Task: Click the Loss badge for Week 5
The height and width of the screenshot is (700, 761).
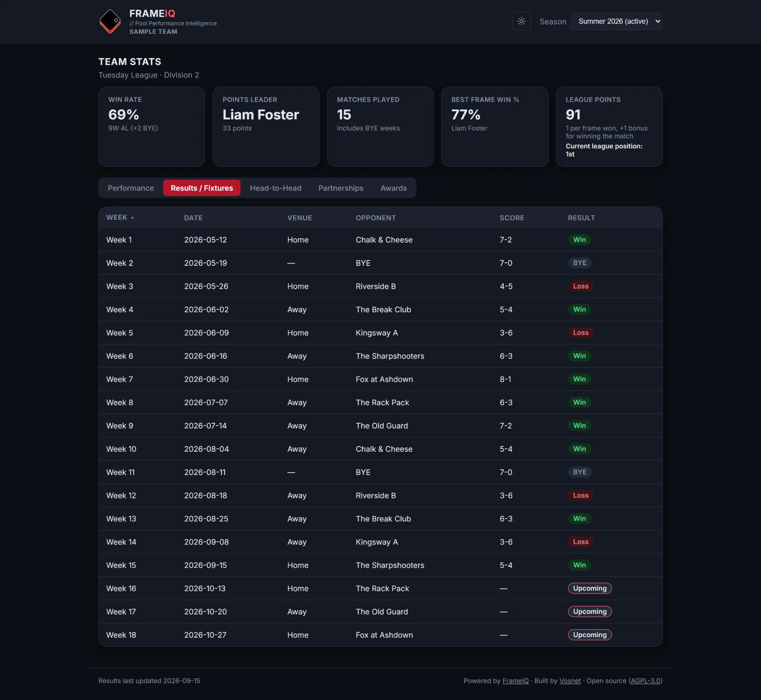Action: click(581, 333)
